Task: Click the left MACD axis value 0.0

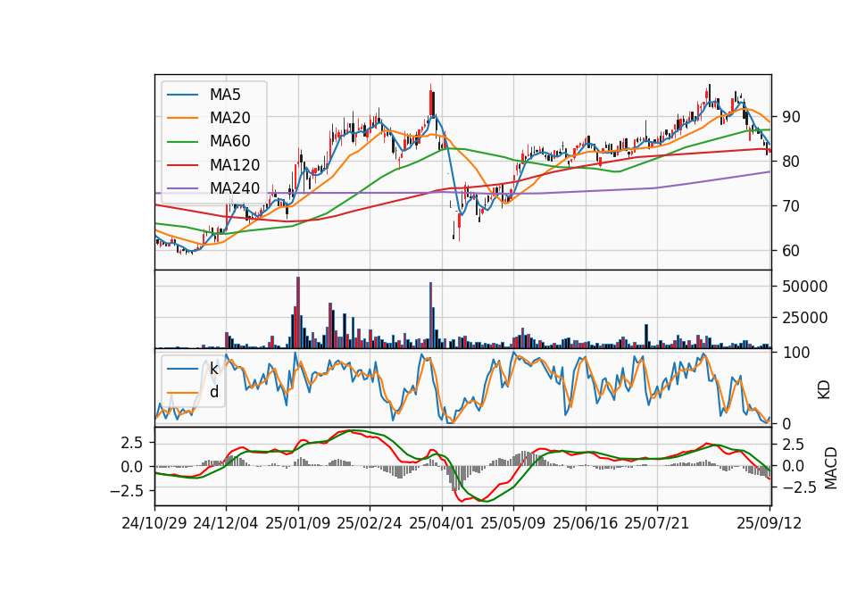Action: click(x=132, y=467)
